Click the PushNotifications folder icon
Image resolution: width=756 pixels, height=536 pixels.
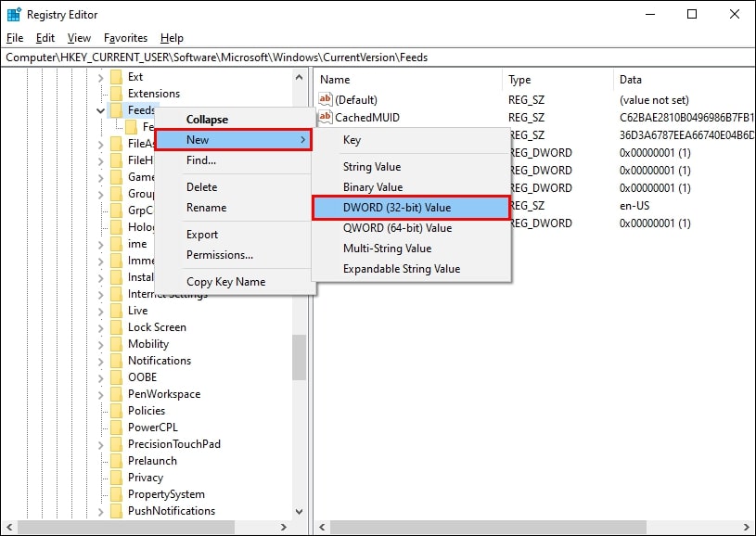[x=116, y=511]
